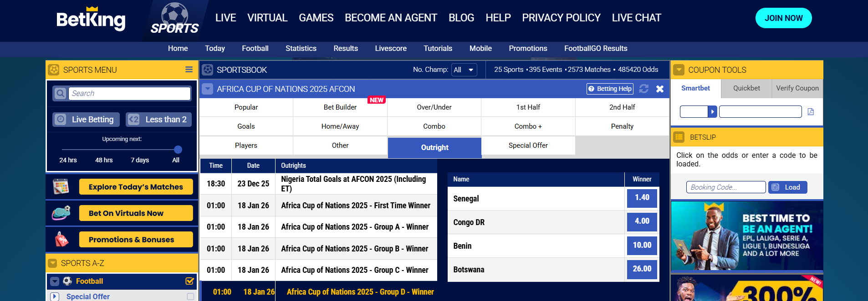Viewport: 868px width, 301px height.
Task: Switch to the Quickbet tab
Action: pyautogui.click(x=746, y=88)
